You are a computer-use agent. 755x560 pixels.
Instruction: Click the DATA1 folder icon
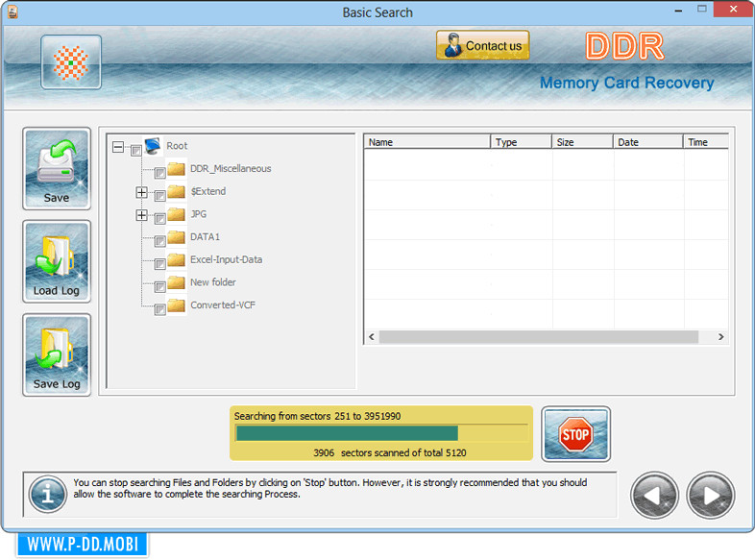click(x=176, y=236)
